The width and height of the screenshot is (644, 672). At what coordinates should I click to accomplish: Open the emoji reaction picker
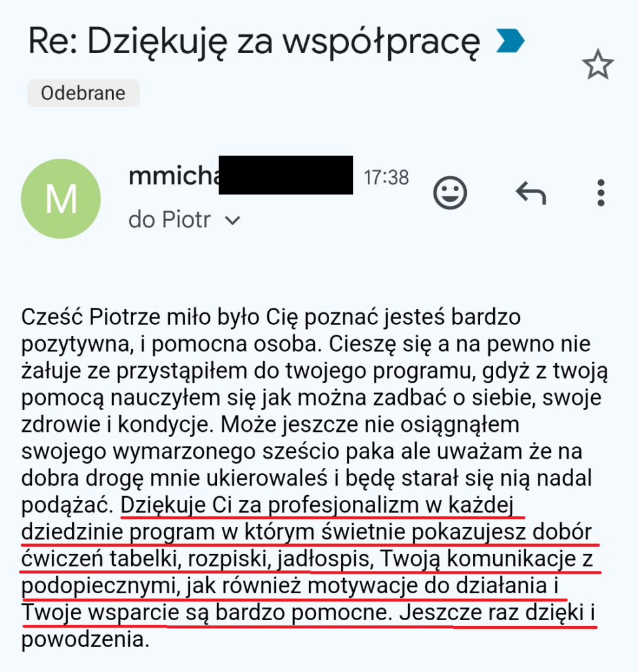point(451,193)
